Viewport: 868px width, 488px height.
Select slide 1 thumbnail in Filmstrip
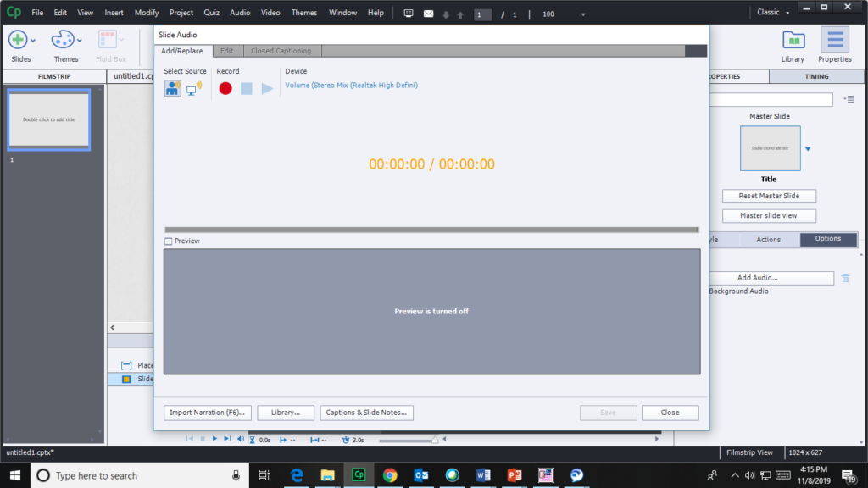tap(48, 119)
